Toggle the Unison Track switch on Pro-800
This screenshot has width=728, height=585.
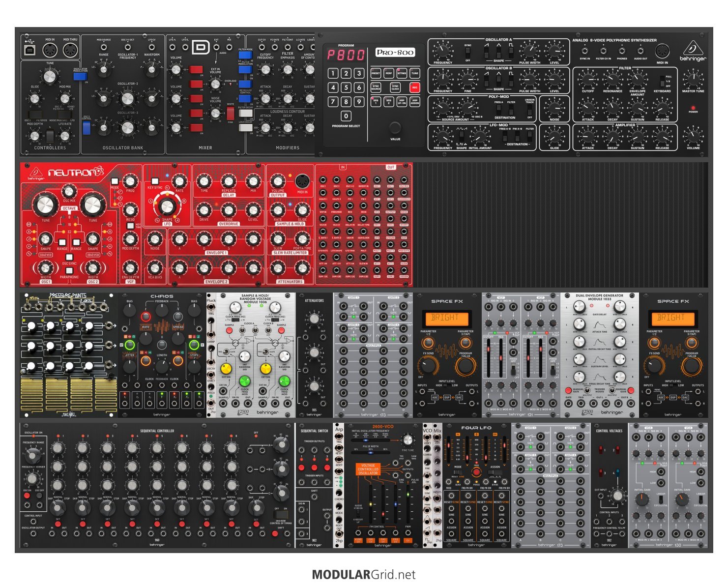pyautogui.click(x=530, y=110)
